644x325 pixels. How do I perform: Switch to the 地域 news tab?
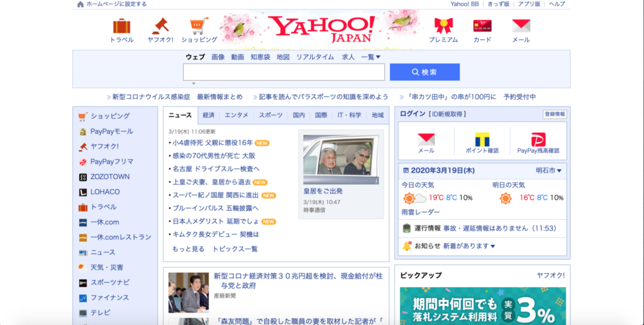[378, 116]
